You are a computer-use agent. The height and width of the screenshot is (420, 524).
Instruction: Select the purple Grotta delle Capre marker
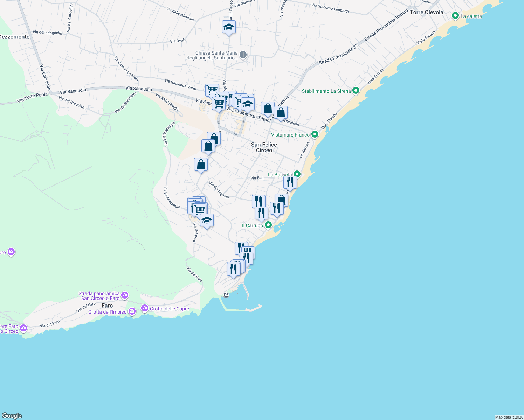tap(144, 308)
